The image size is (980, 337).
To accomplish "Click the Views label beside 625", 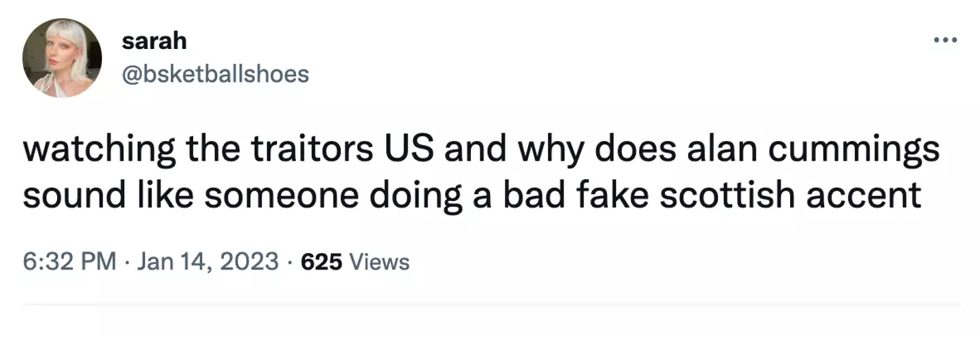I will coord(379,261).
